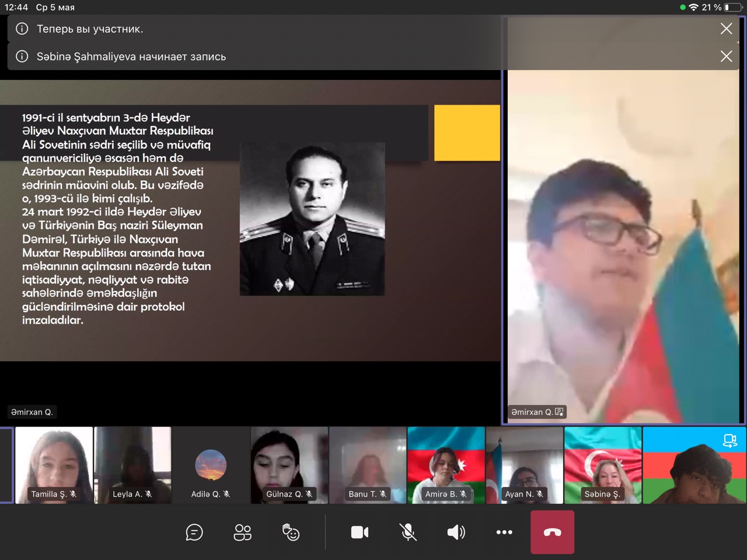Tap info icon beside recording notice
This screenshot has height=560, width=747.
tap(22, 57)
